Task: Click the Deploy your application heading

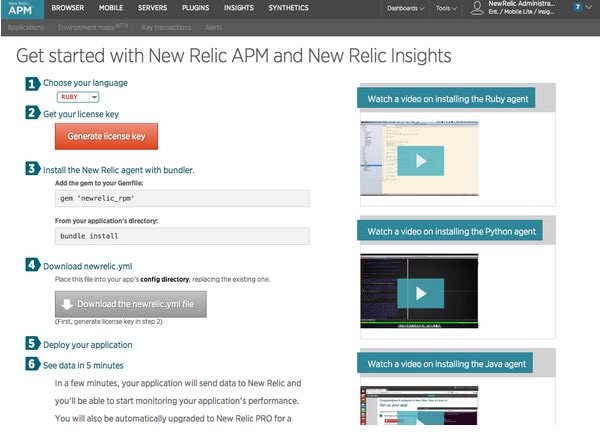Action: [88, 345]
